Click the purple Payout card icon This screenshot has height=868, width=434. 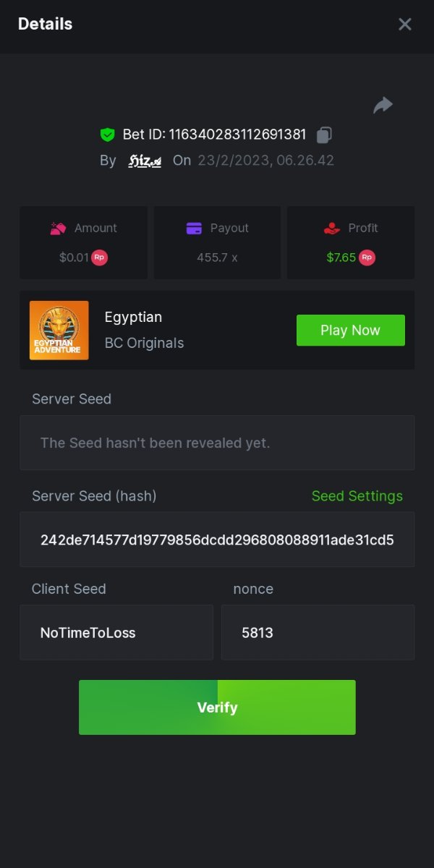pos(194,229)
